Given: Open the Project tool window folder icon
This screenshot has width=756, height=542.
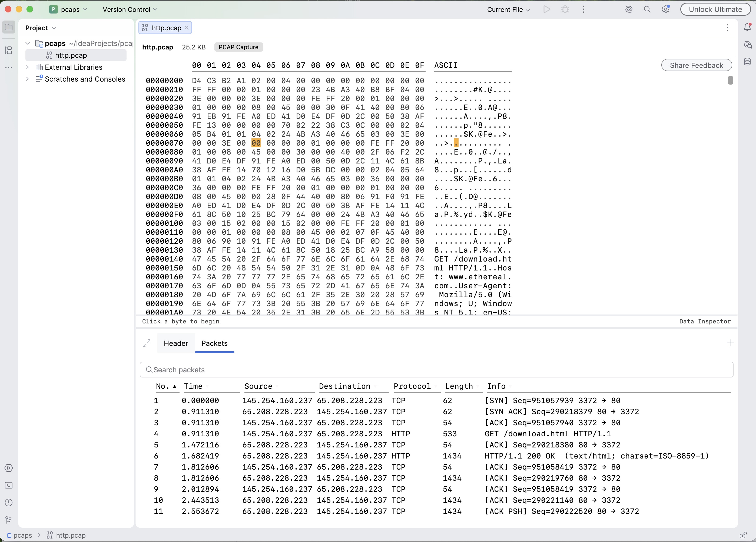Looking at the screenshot, I should click(x=9, y=27).
